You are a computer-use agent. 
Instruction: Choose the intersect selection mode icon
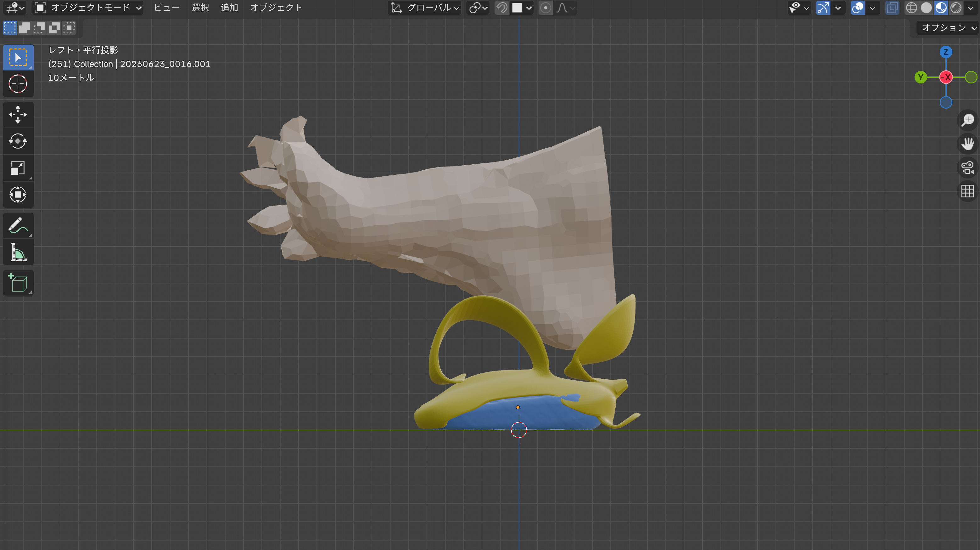[x=69, y=28]
